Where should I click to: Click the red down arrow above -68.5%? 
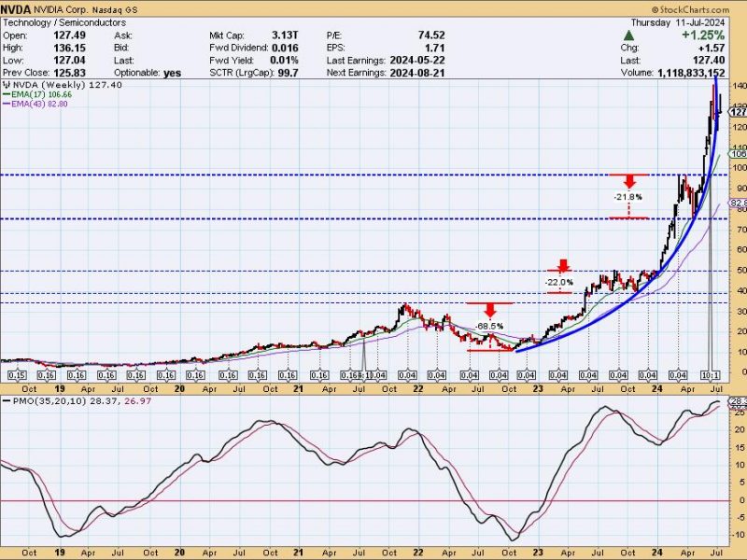(x=490, y=311)
